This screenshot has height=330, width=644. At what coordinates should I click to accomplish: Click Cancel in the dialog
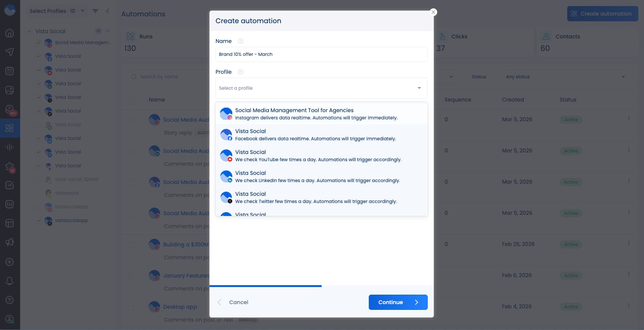click(238, 302)
